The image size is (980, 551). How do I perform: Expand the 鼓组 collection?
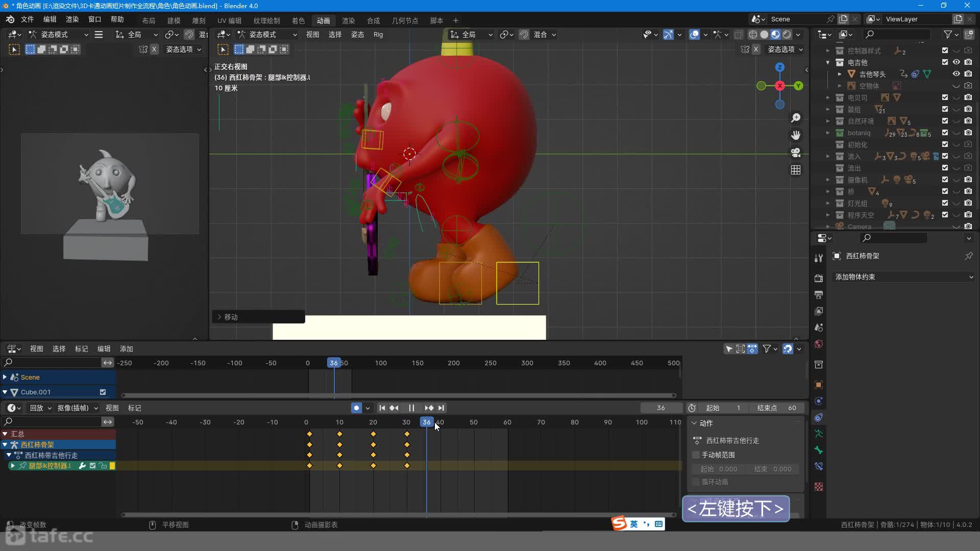tap(828, 109)
